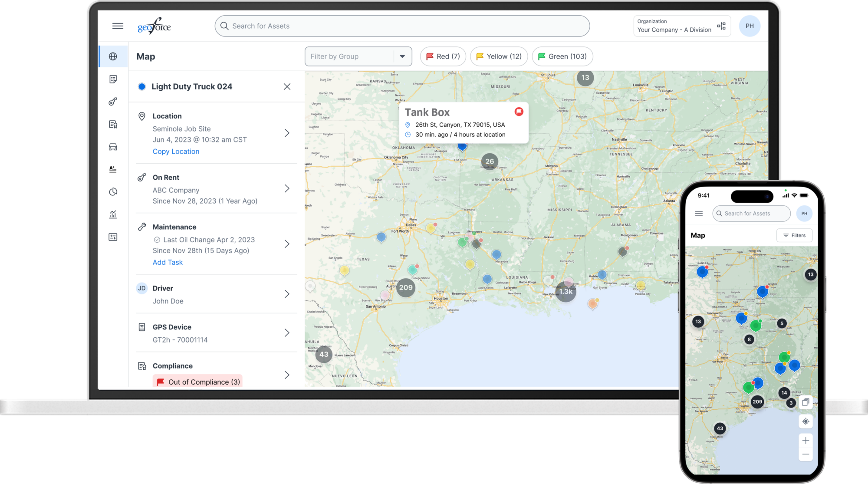Toggle the Red (7) flag filter

point(442,56)
